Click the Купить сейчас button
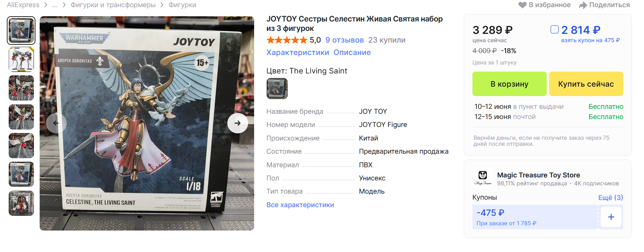Image resolution: width=644 pixels, height=252 pixels. click(586, 84)
